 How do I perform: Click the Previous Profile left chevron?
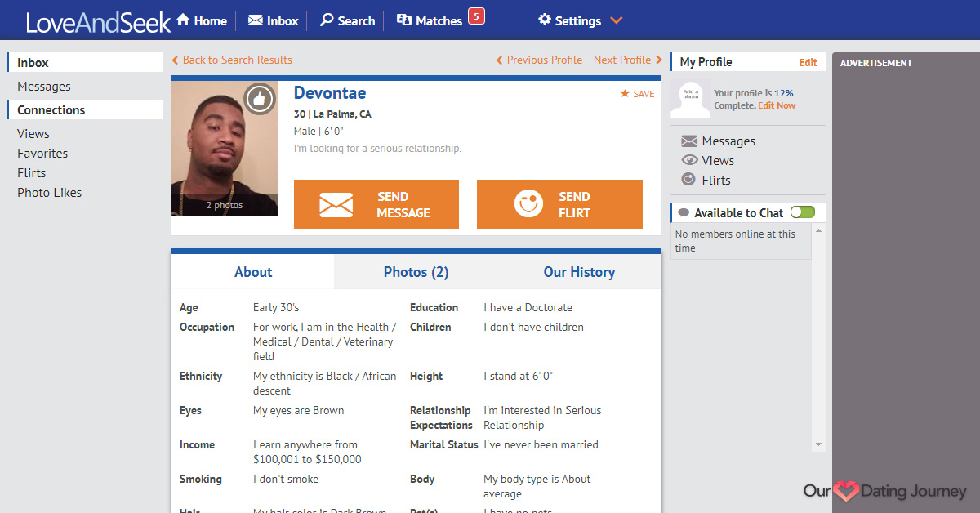[x=499, y=60]
